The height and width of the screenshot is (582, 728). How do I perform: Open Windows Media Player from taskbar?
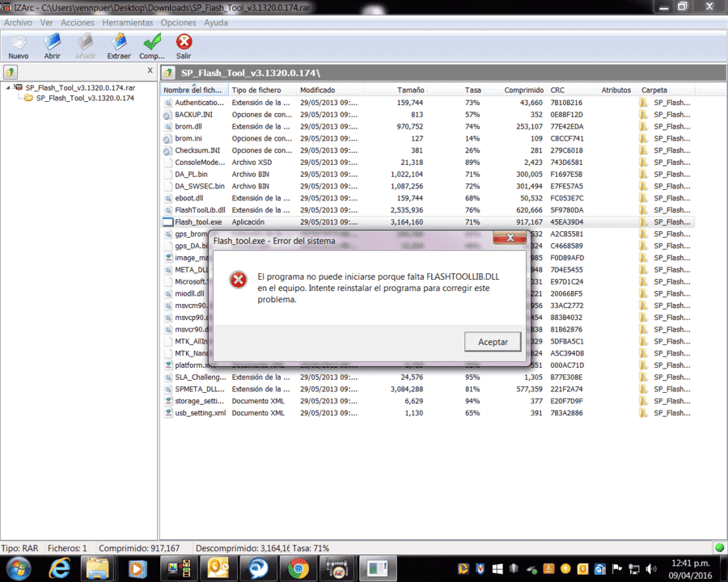(x=137, y=568)
